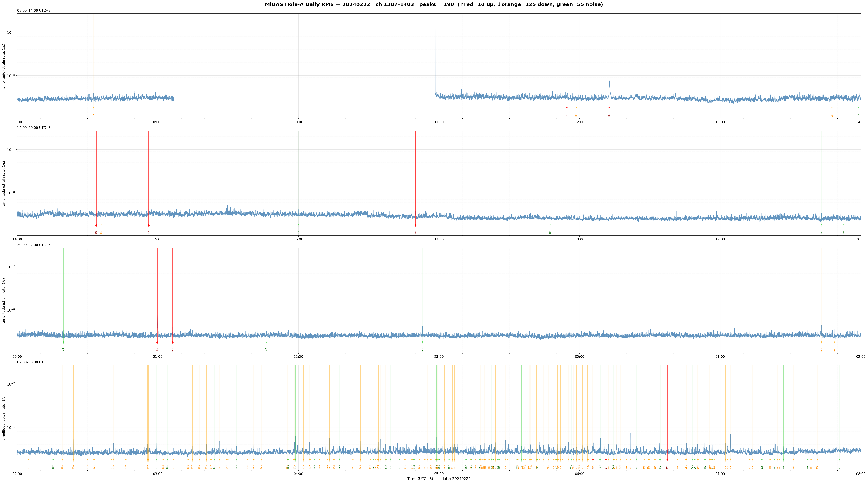Click the orange peak marker labeled 021
This screenshot has height=483, width=868.
click(x=29, y=459)
